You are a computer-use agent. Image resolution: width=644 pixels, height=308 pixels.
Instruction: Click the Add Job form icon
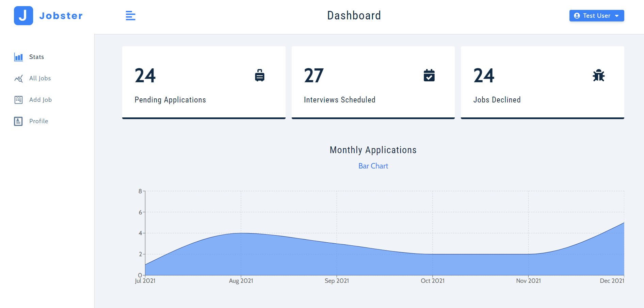pyautogui.click(x=18, y=100)
